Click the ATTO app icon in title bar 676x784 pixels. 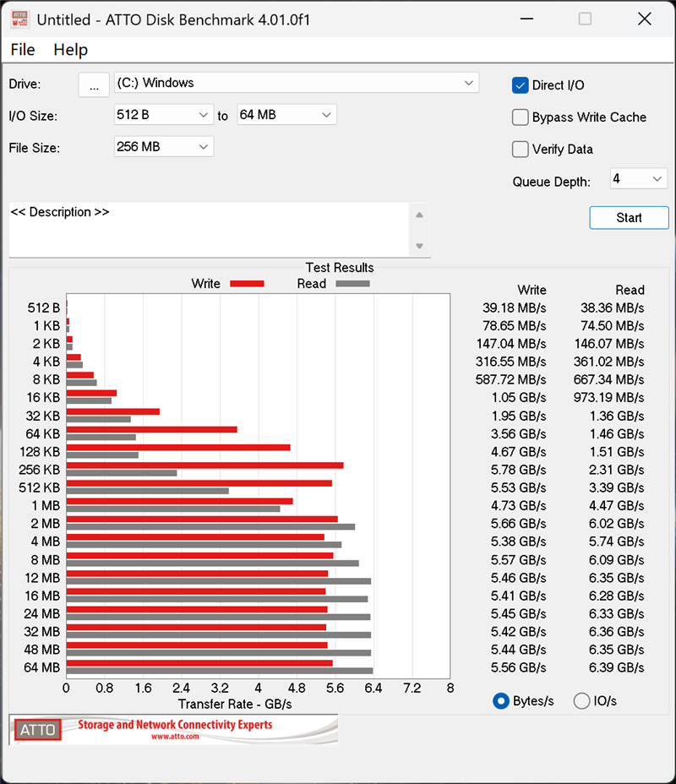click(x=20, y=19)
